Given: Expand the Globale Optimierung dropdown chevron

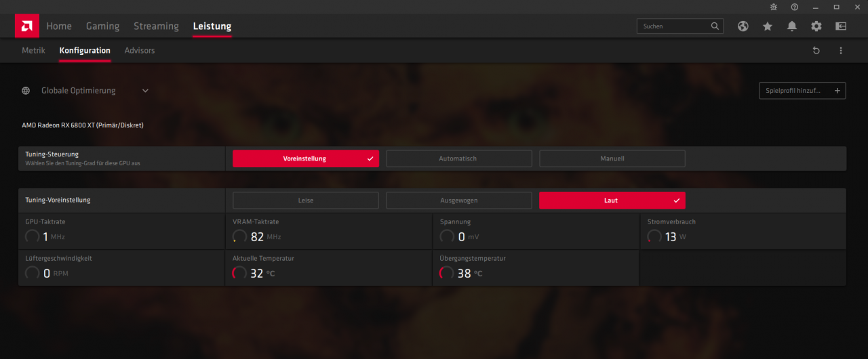Looking at the screenshot, I should pyautogui.click(x=145, y=91).
